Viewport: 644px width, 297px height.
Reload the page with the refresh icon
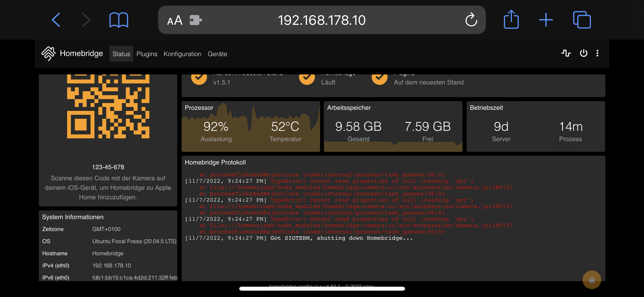[471, 20]
